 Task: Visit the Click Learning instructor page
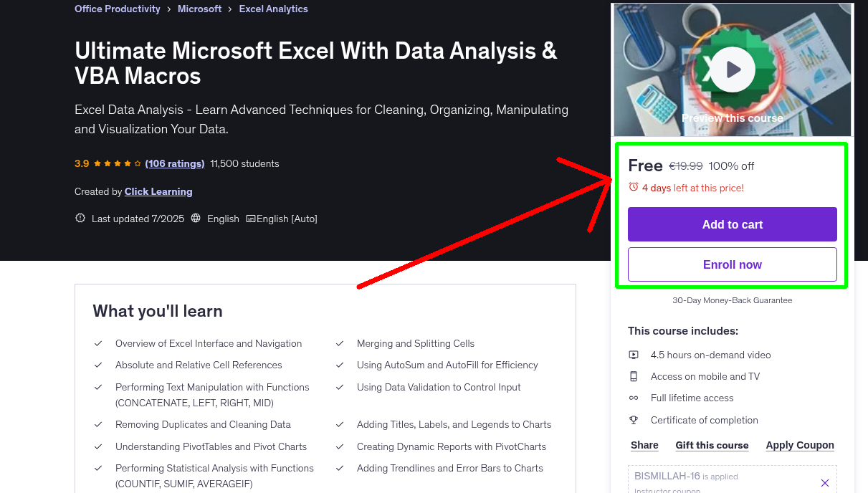point(158,191)
